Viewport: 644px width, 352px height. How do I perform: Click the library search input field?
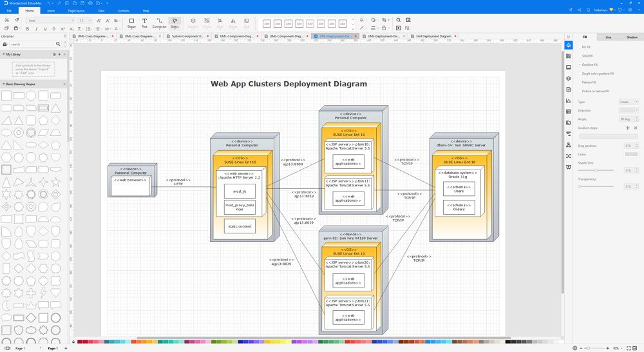pyautogui.click(x=33, y=44)
